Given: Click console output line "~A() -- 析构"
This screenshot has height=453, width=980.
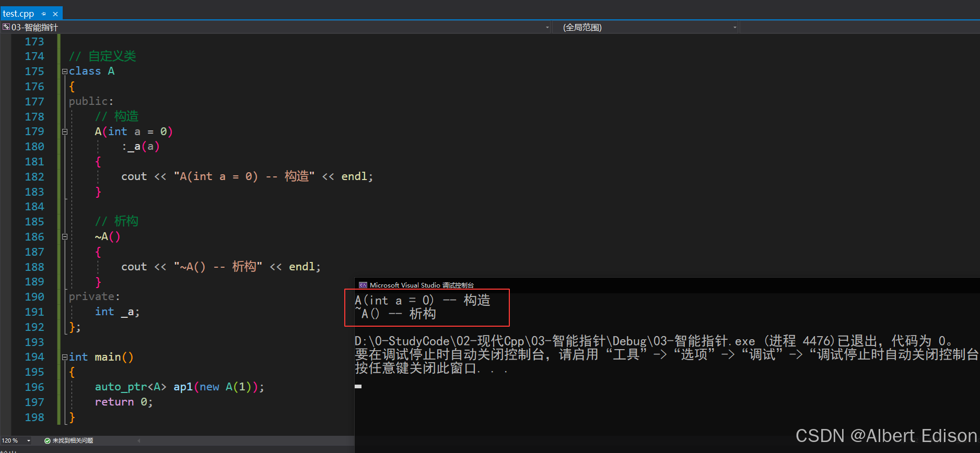Looking at the screenshot, I should pyautogui.click(x=395, y=314).
